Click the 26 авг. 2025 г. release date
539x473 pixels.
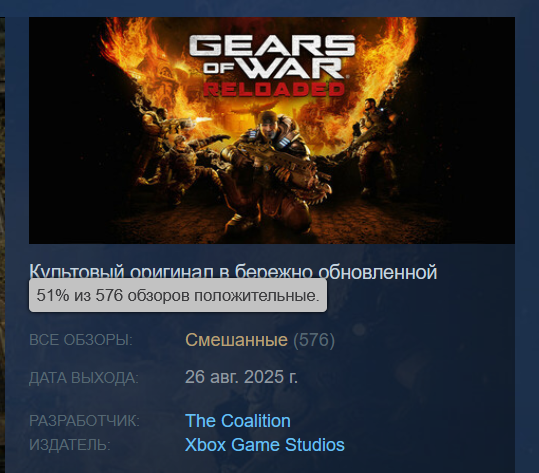241,377
